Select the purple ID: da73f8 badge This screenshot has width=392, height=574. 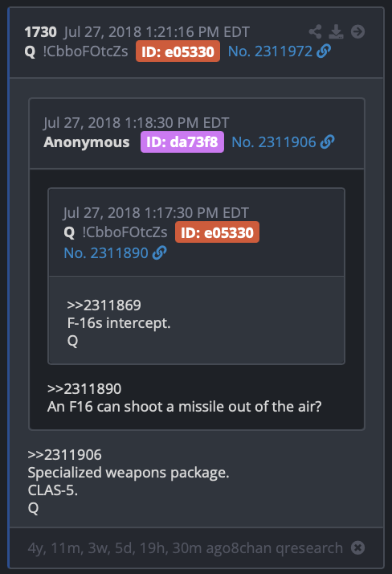click(182, 142)
